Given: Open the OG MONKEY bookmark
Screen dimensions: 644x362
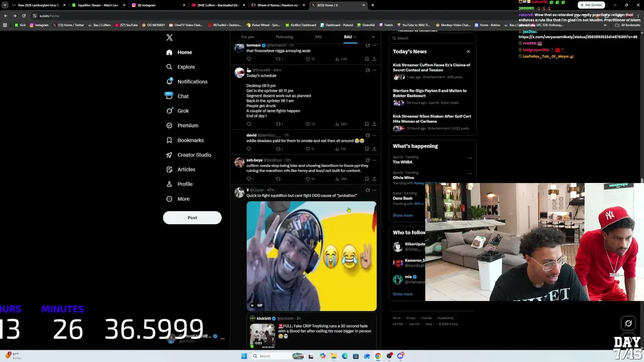Looking at the screenshot, I should click(153, 25).
